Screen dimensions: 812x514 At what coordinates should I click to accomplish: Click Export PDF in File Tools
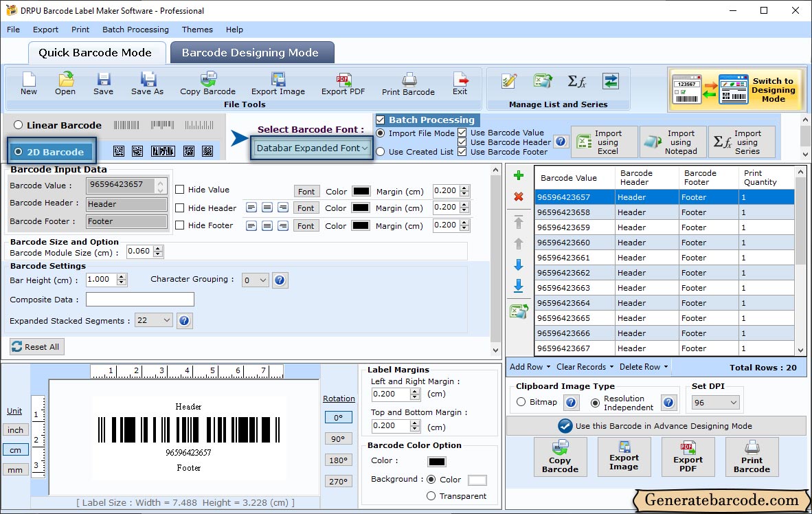tap(343, 84)
